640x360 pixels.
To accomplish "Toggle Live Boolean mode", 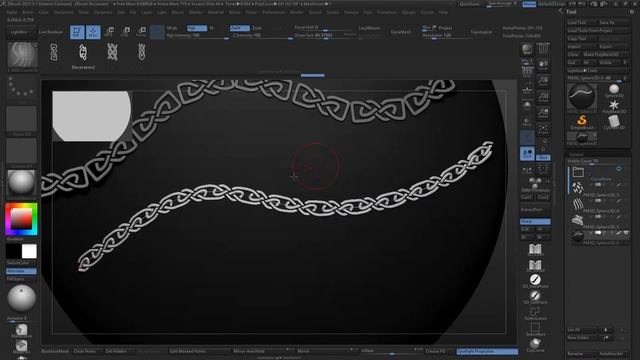I will tap(51, 32).
